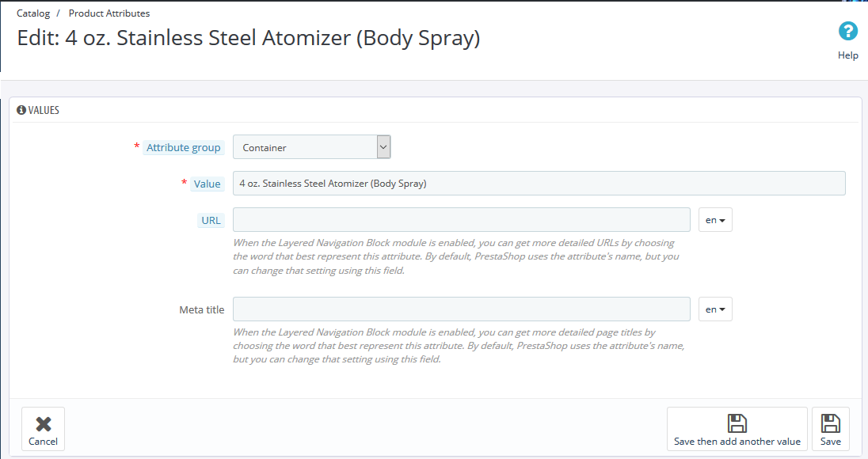
Task: Expand the Meta title language selector
Action: [x=715, y=309]
